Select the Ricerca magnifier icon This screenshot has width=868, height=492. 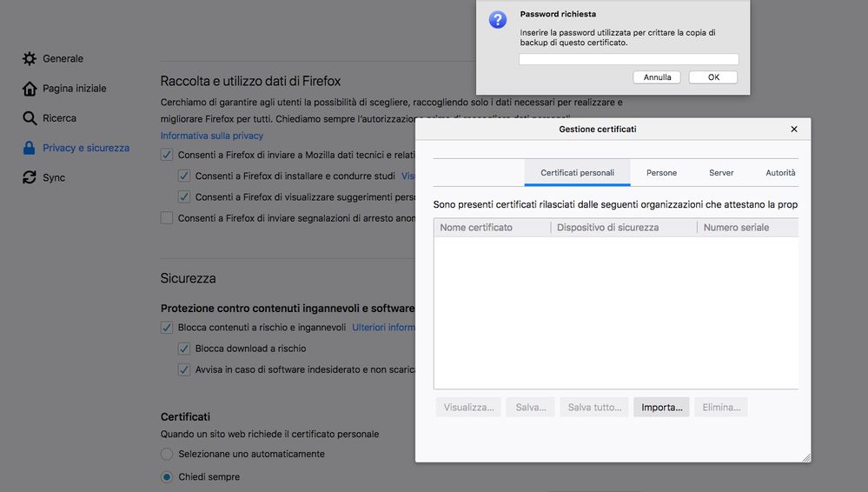coord(30,118)
